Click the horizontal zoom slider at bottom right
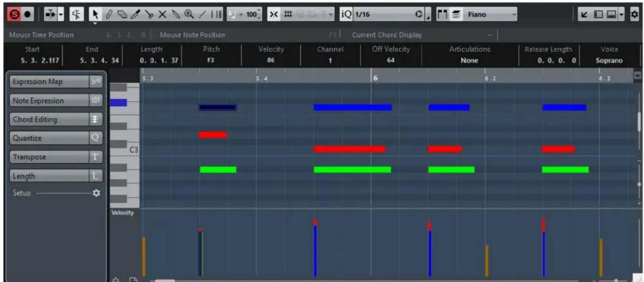 616,281
